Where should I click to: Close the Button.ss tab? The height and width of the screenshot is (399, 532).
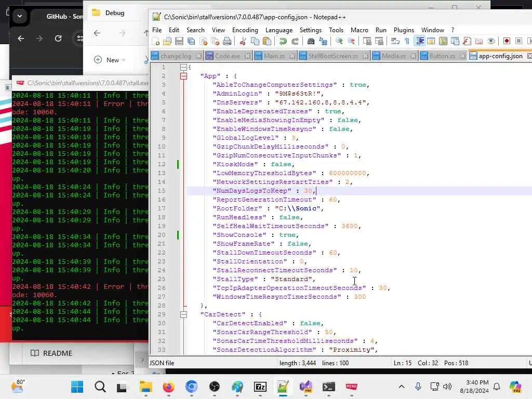pos(463,56)
